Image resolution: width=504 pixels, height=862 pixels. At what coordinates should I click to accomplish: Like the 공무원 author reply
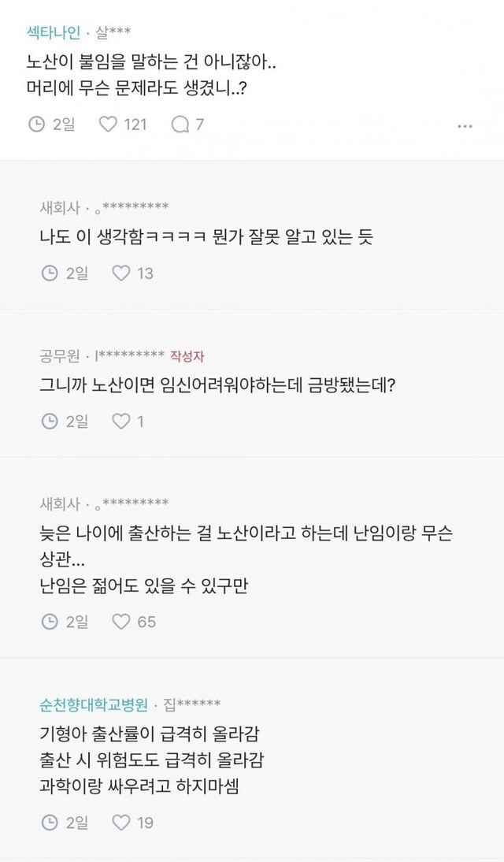coord(121,422)
